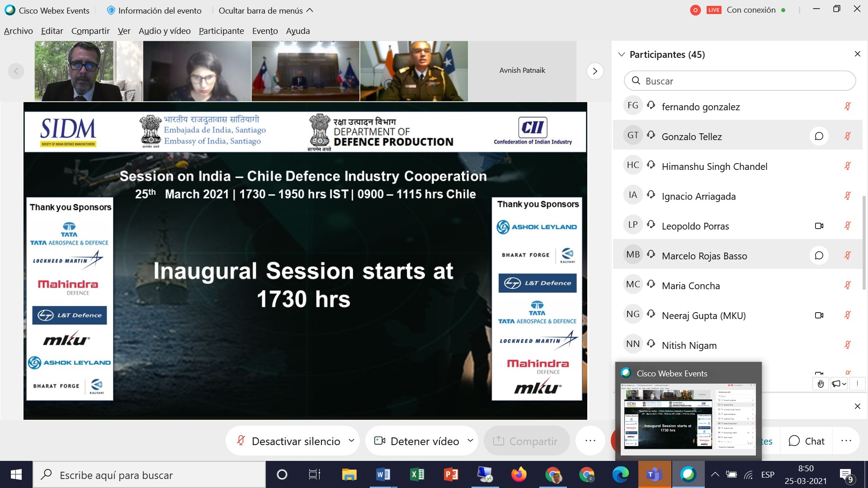
Task: Open chat bubble for Gonzalo Tellez
Action: click(819, 136)
